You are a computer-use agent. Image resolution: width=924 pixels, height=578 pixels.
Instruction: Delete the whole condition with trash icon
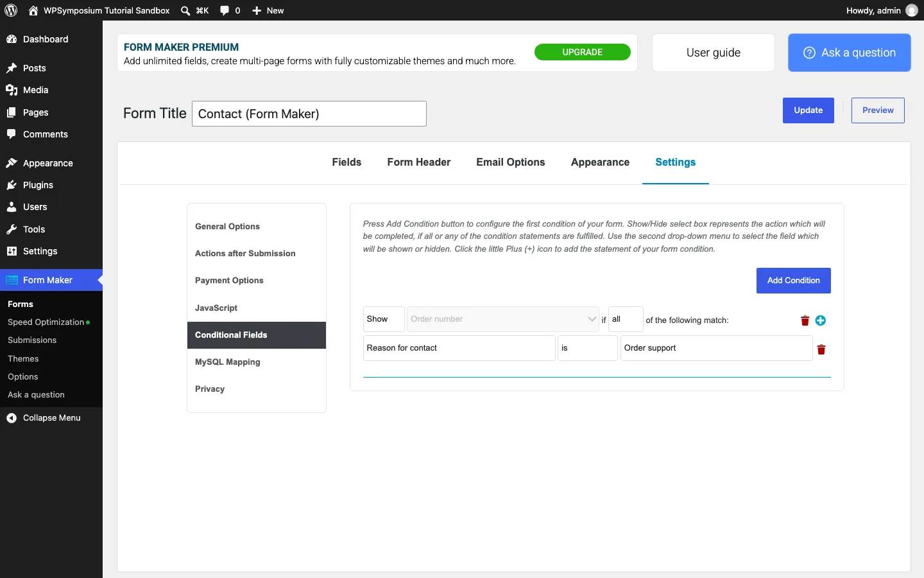tap(805, 320)
